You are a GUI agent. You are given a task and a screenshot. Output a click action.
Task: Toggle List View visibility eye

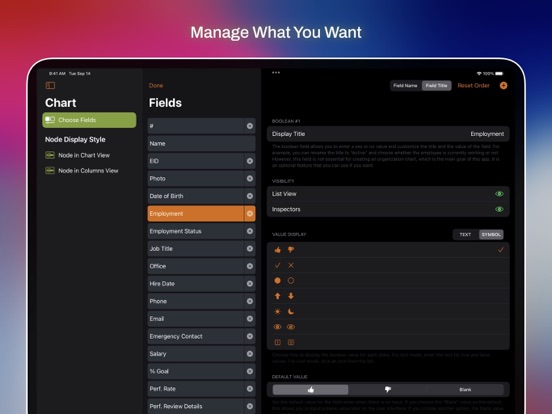point(499,194)
